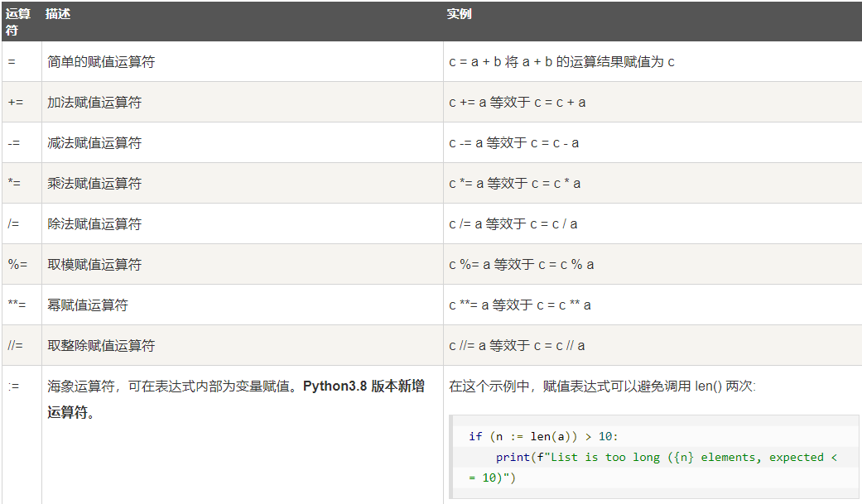Select the 取模赋值运算符 description
Image resolution: width=862 pixels, height=504 pixels.
tap(94, 264)
